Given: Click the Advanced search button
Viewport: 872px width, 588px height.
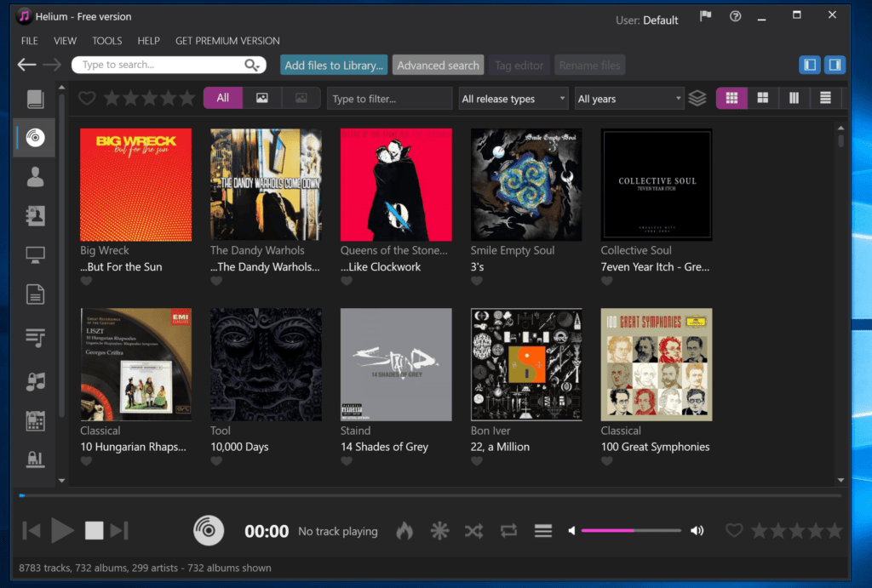Looking at the screenshot, I should (x=438, y=66).
